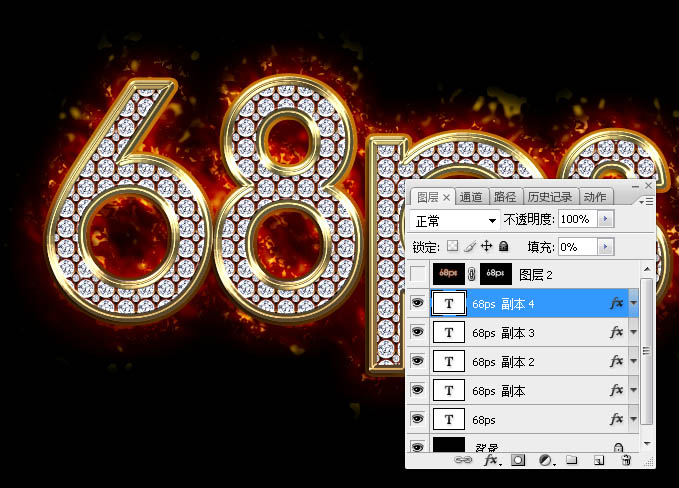Open the add layer style fx button
Viewport: 679px width, 488px height.
491,461
